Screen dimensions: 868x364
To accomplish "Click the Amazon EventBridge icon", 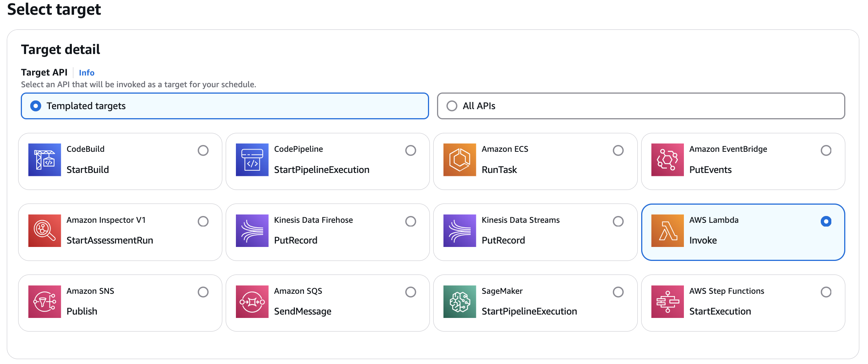I will coord(667,160).
